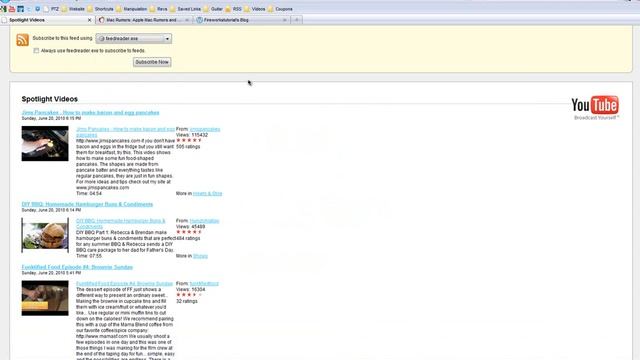Enable always use feedreader.exe checkbox
The width and height of the screenshot is (640, 360).
coord(36,51)
